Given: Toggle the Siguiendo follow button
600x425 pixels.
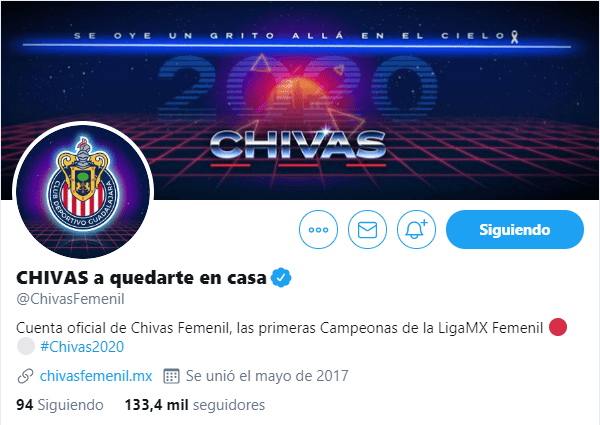Looking at the screenshot, I should tap(515, 230).
